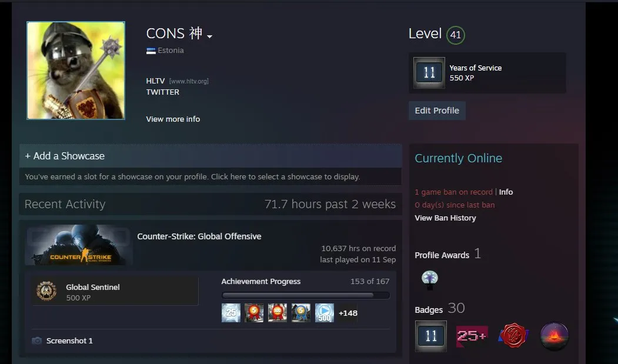The width and height of the screenshot is (618, 364).
Task: Click 0 day(s) since last ban
Action: (x=455, y=205)
